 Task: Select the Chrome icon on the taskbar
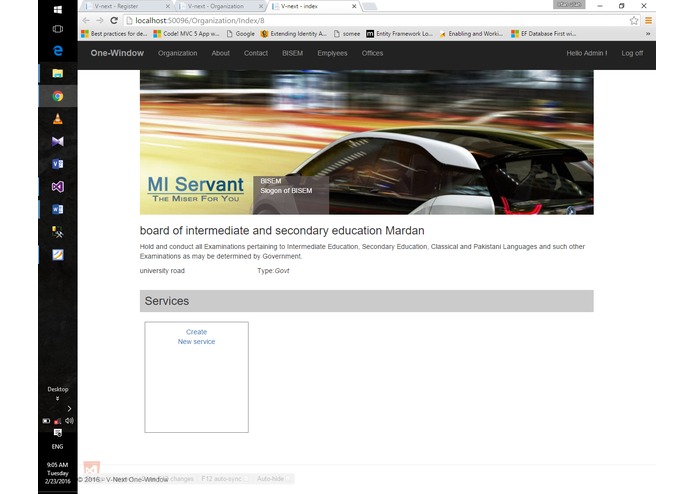[58, 96]
